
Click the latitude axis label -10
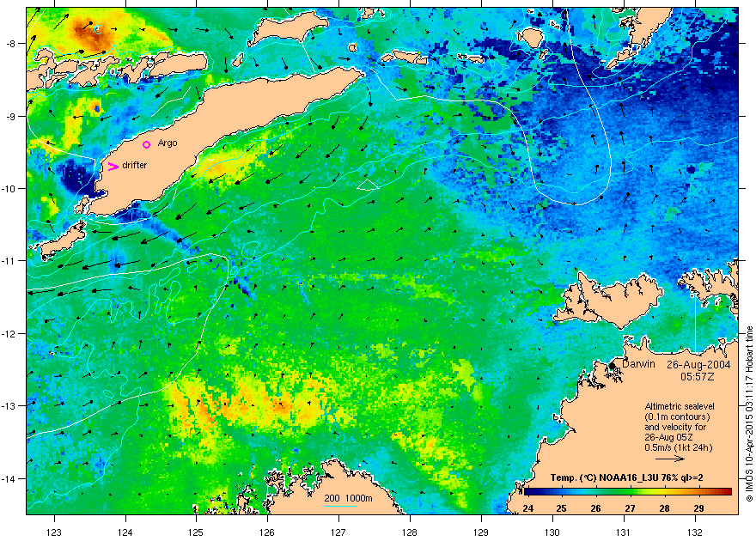coord(9,188)
